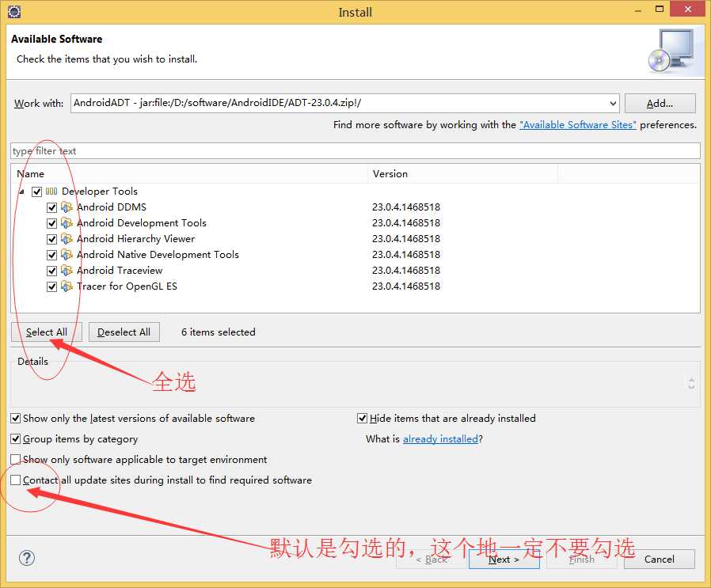Select the Android Development Tools row text
Image resolution: width=711 pixels, height=588 pixels.
point(142,223)
